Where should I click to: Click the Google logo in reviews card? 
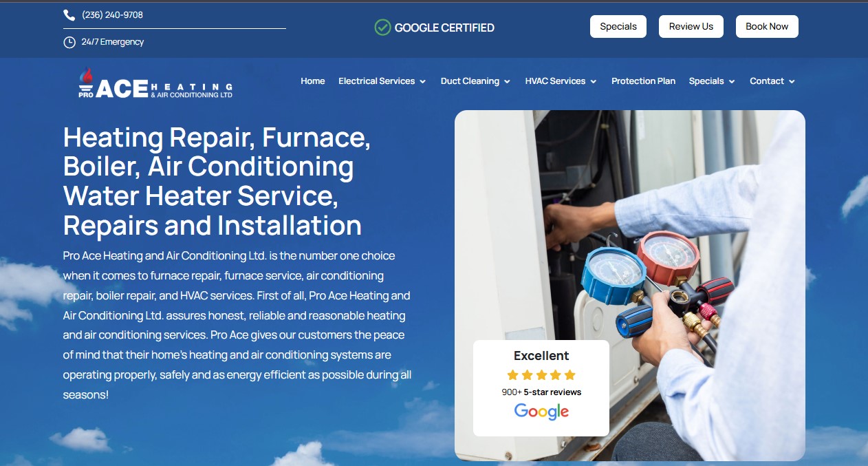point(541,412)
